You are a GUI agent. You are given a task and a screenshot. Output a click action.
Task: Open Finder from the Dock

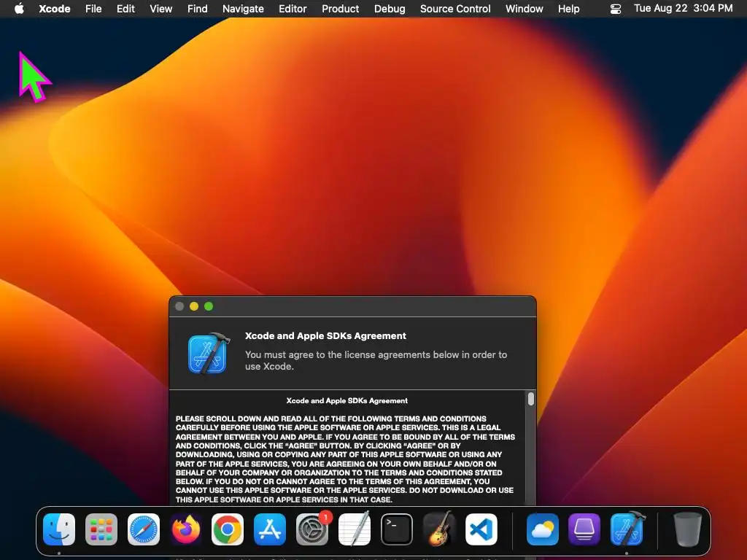tap(59, 529)
